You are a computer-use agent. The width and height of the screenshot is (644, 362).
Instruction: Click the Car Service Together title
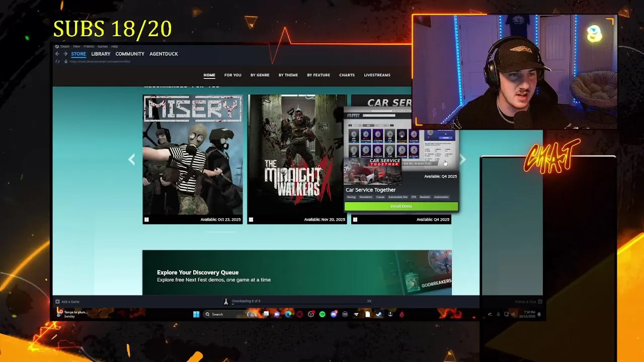coord(371,190)
